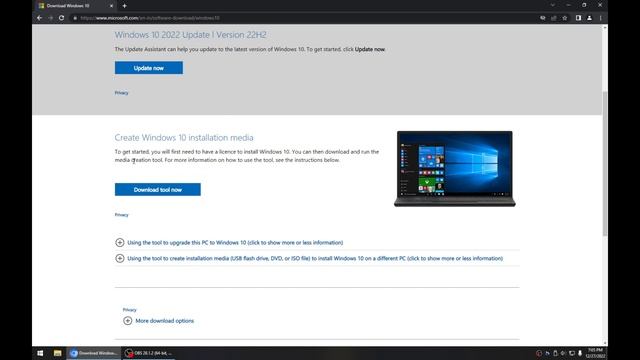Click the browser forward arrow
Screen dimensions: 640x360
click(x=51, y=18)
